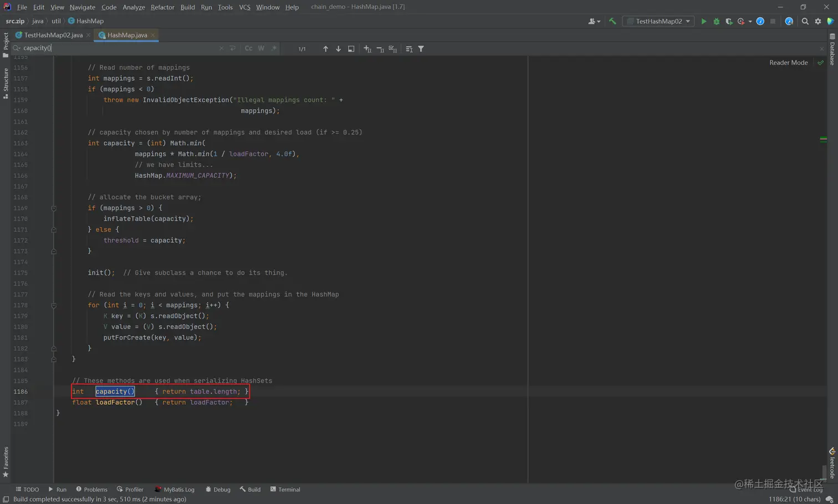Close the find bar with right X
Viewport: 838px width, 504px height.
click(821, 49)
